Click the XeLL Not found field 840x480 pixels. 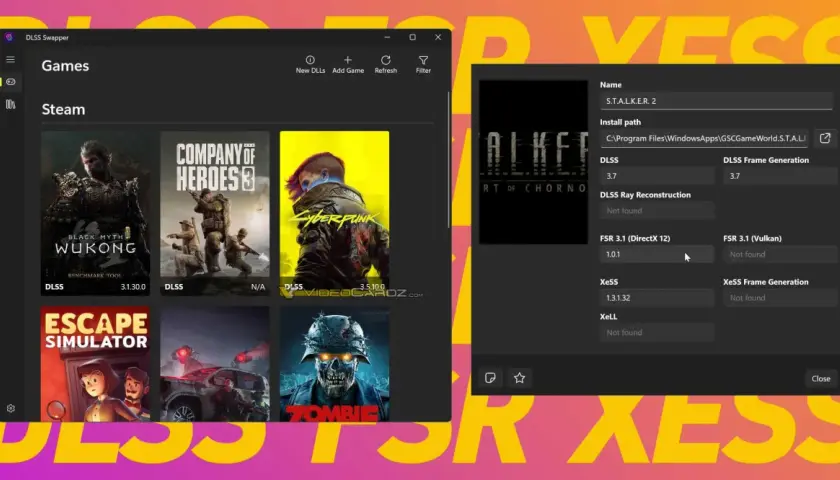[x=657, y=333]
